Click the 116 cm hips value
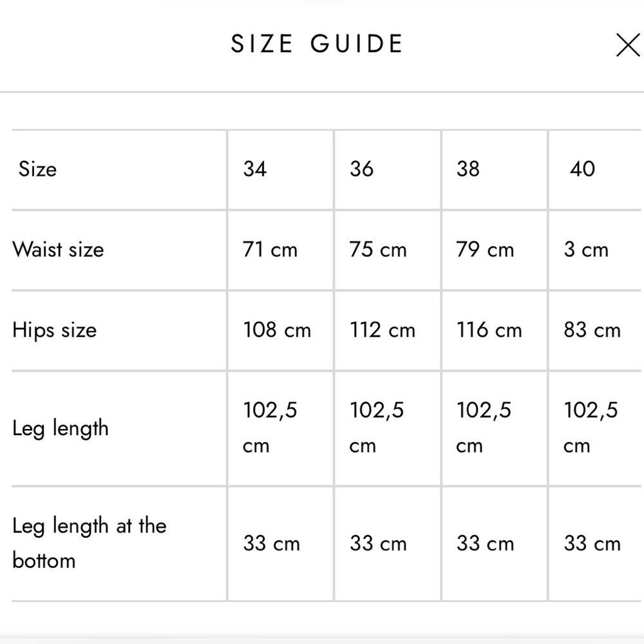The image size is (644, 644). (489, 330)
